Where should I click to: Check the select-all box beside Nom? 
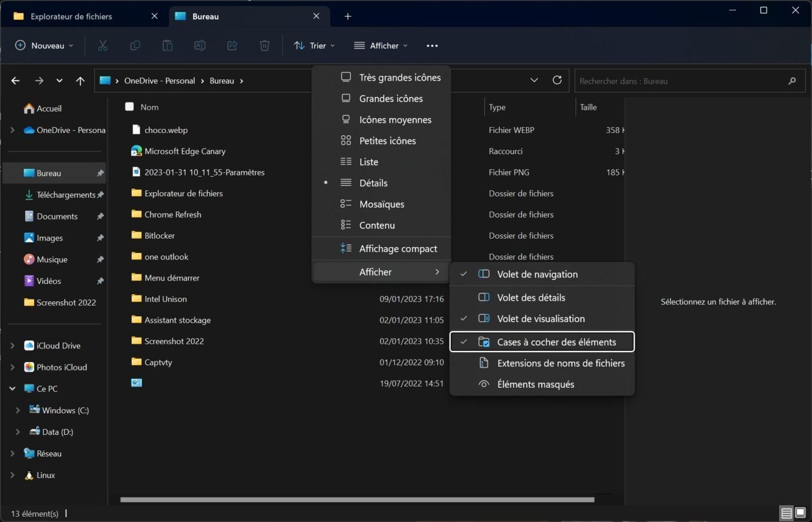coord(129,107)
